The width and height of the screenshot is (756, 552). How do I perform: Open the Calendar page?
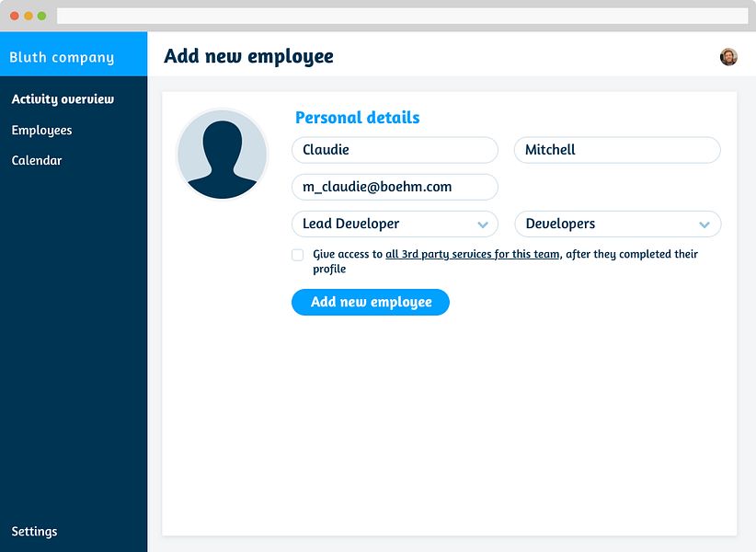[37, 160]
